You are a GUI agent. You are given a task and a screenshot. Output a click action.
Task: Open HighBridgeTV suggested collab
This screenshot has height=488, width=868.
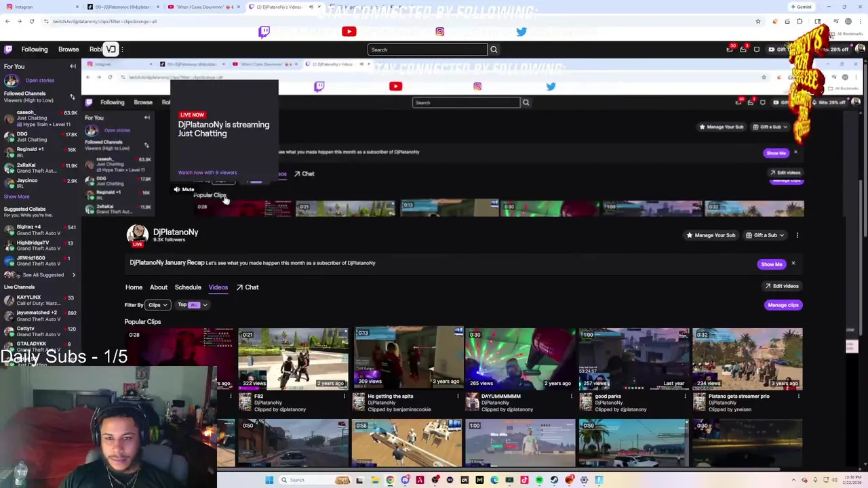(40, 245)
